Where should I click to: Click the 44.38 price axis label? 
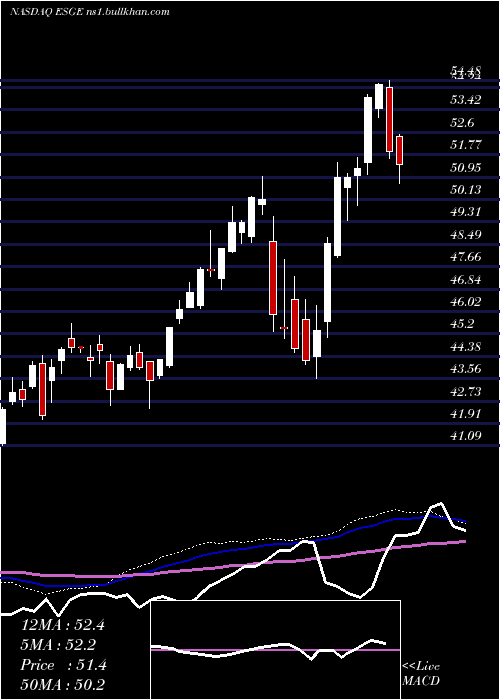pyautogui.click(x=466, y=346)
